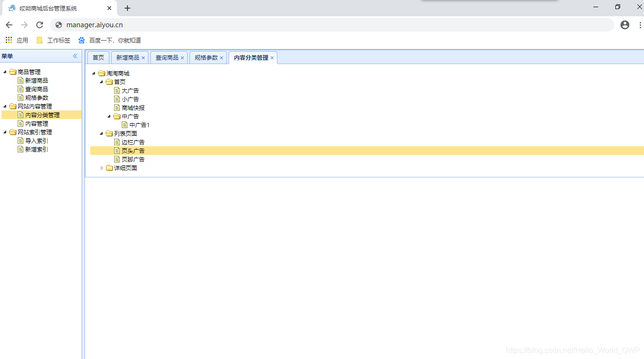Reload the page with browser refresh icon
This screenshot has width=644, height=359.
point(40,25)
